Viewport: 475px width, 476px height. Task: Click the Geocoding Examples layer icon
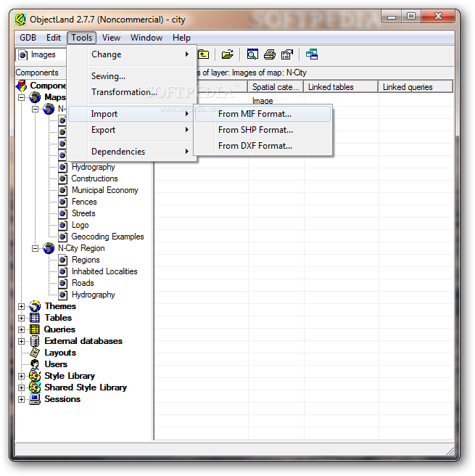tap(63, 237)
